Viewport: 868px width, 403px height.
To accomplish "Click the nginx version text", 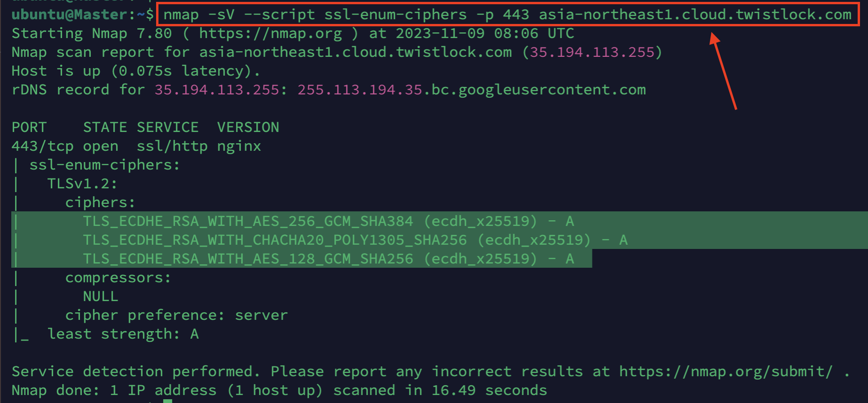I will pos(239,146).
